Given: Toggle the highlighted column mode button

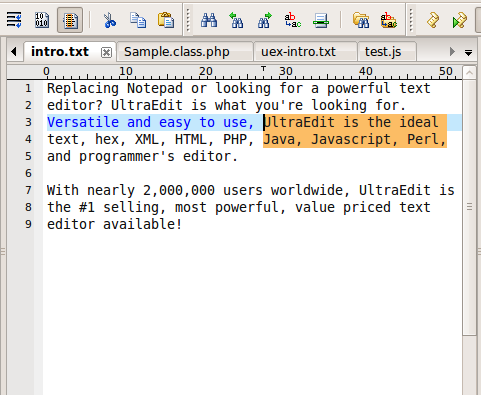Looking at the screenshot, I should 70,20.
